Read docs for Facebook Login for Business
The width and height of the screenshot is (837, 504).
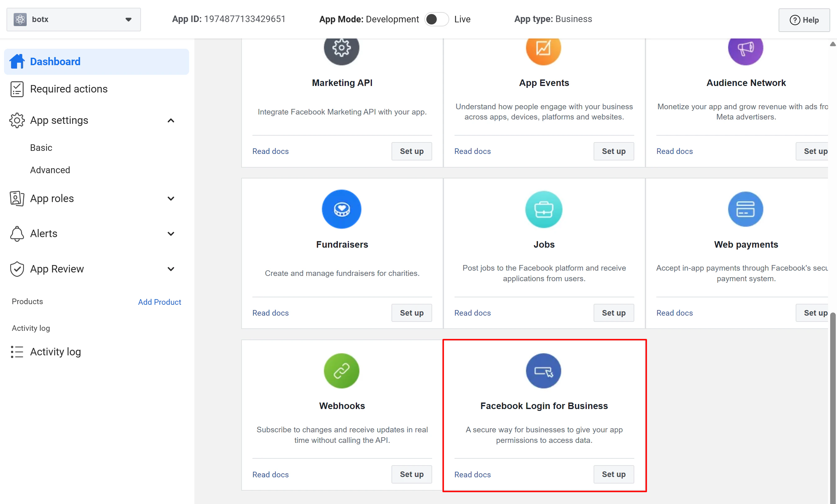[473, 475]
